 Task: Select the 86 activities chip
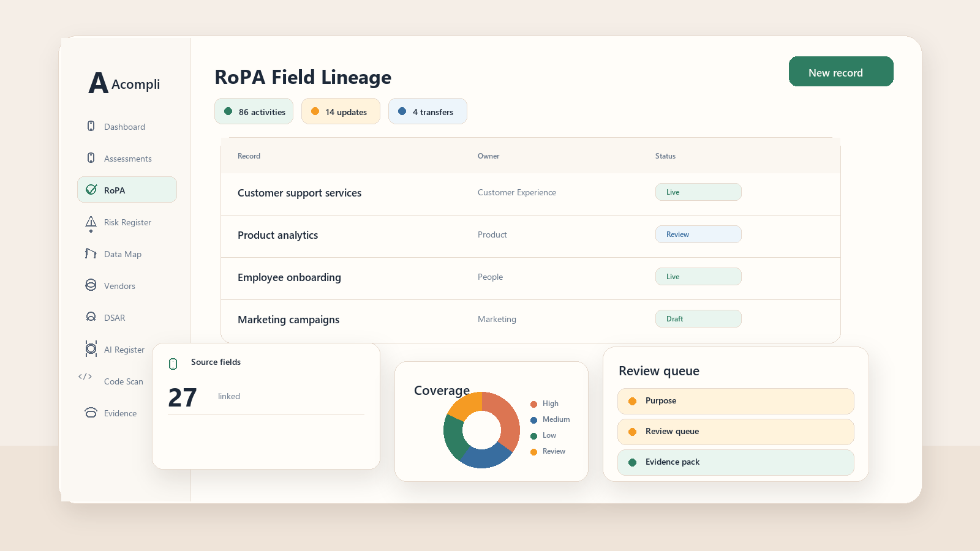pos(254,111)
